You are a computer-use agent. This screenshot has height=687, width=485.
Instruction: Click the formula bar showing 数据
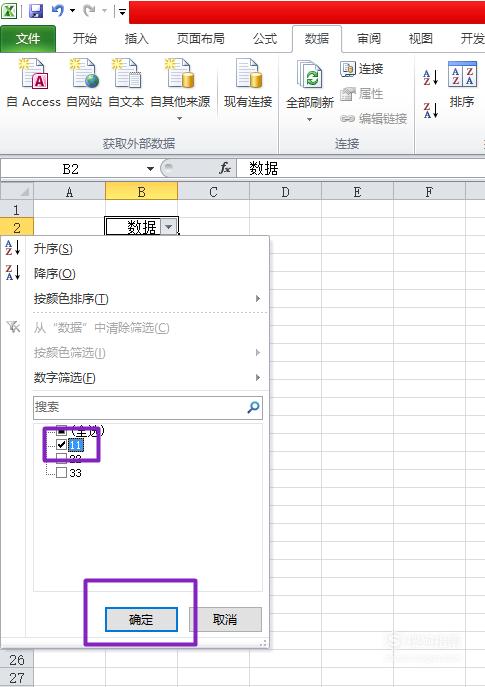tap(360, 168)
